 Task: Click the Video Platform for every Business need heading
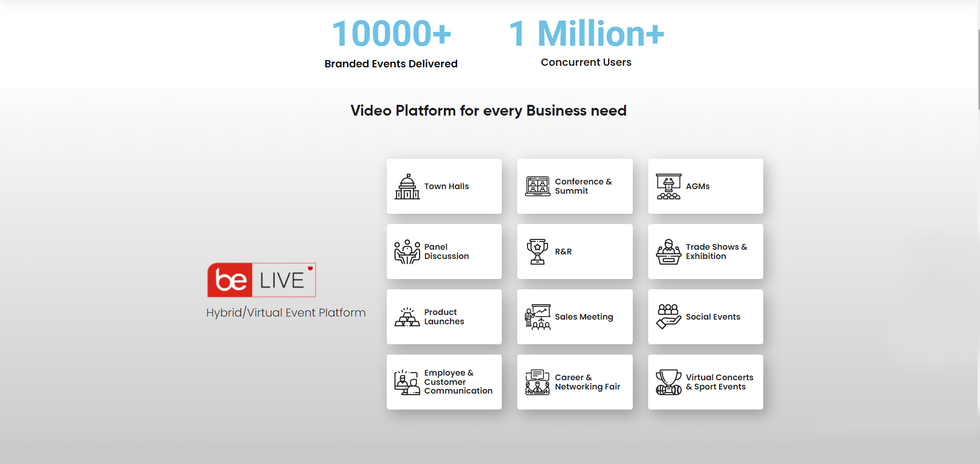pyautogui.click(x=488, y=110)
